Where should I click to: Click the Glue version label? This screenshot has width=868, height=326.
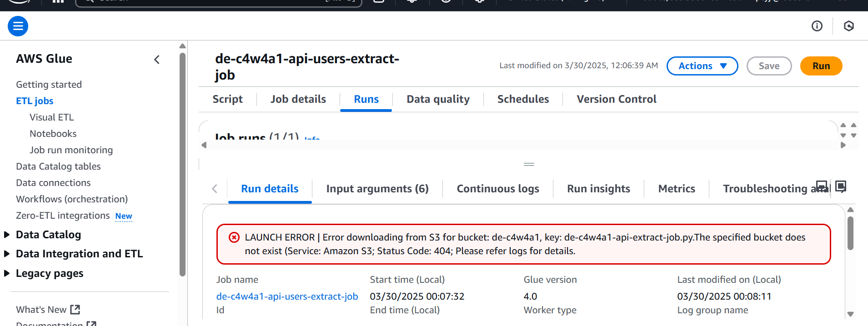click(x=550, y=280)
